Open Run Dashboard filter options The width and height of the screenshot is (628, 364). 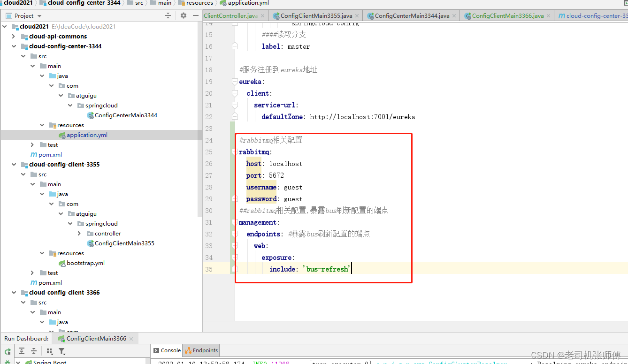tap(62, 351)
